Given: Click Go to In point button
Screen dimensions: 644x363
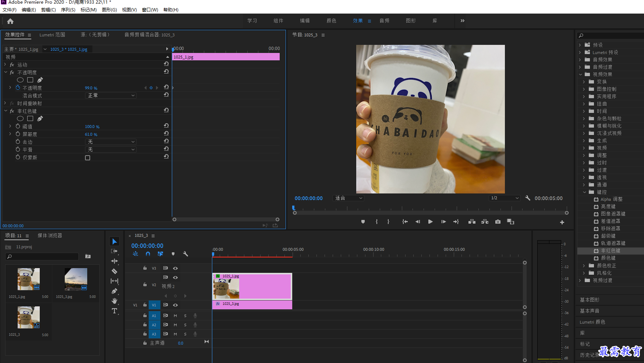Looking at the screenshot, I should pyautogui.click(x=405, y=222).
